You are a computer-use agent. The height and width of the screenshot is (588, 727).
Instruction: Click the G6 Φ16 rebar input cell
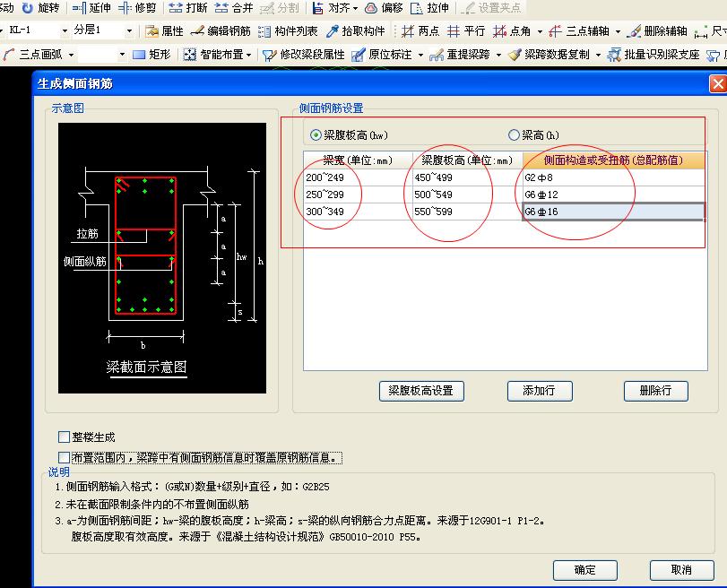tap(614, 212)
